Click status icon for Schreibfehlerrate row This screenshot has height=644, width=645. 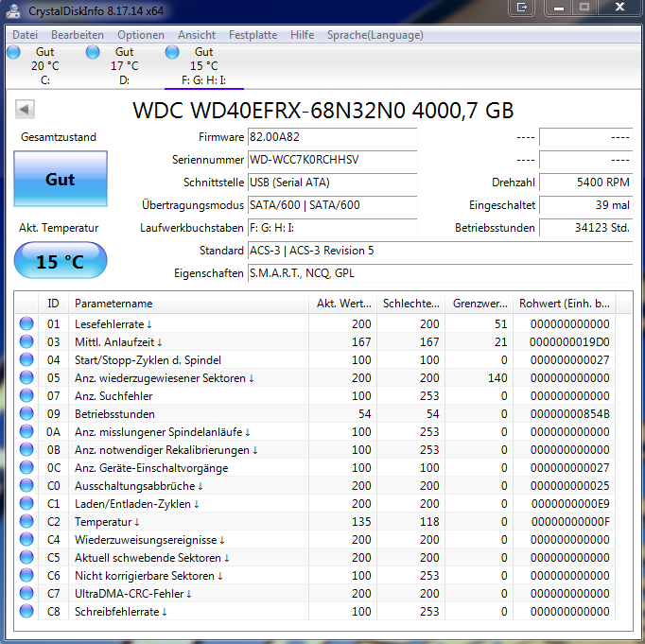[26, 611]
